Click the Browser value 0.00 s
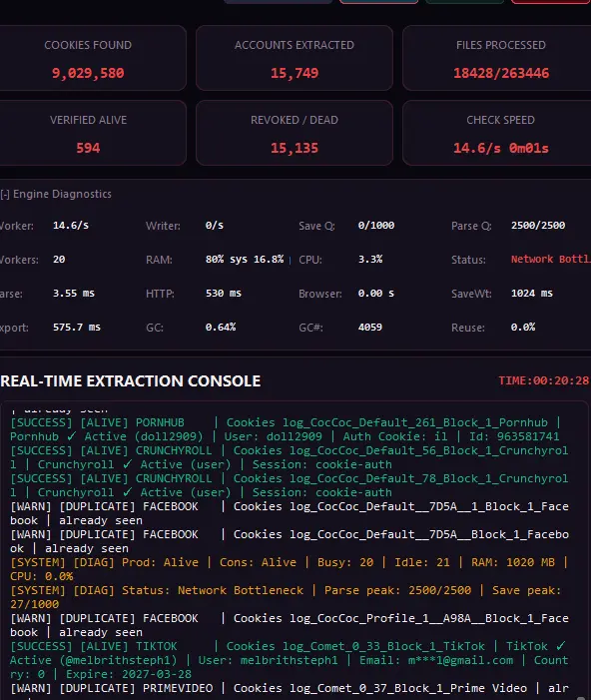The image size is (591, 700). tap(375, 294)
